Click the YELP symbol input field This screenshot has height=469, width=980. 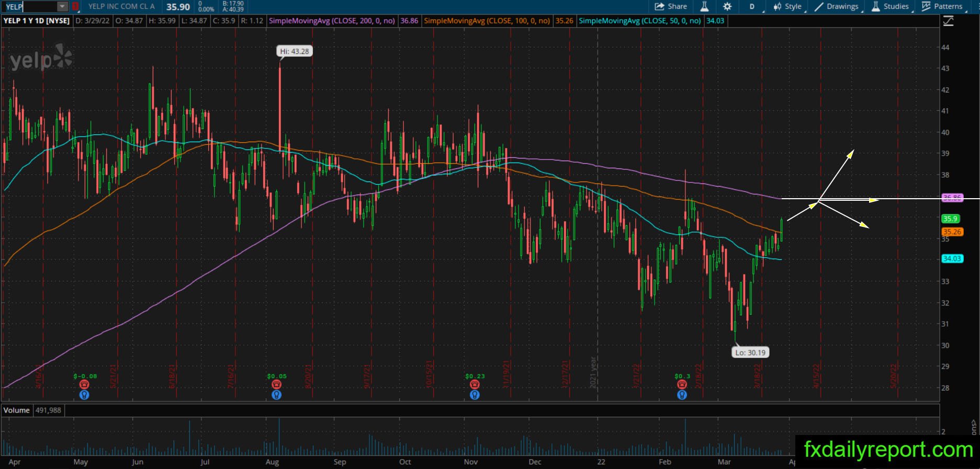coord(31,6)
